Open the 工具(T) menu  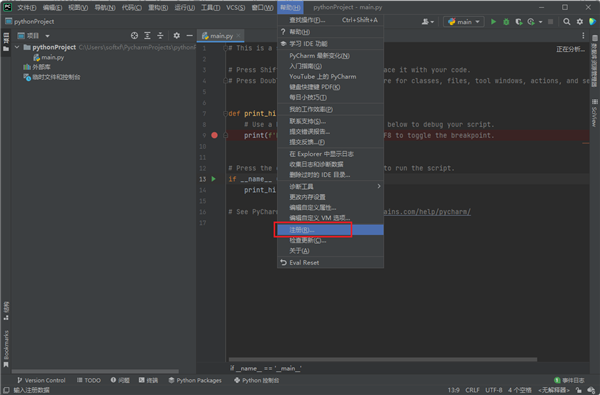(210, 8)
